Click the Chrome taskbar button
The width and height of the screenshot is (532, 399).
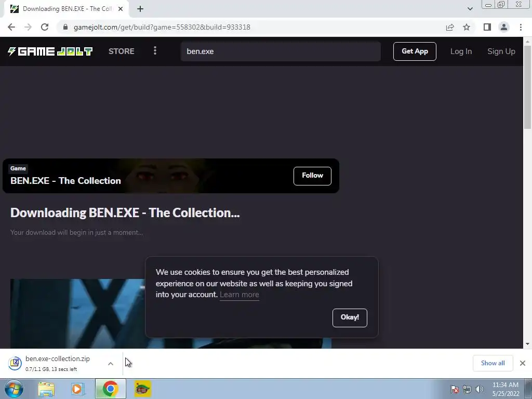click(110, 389)
